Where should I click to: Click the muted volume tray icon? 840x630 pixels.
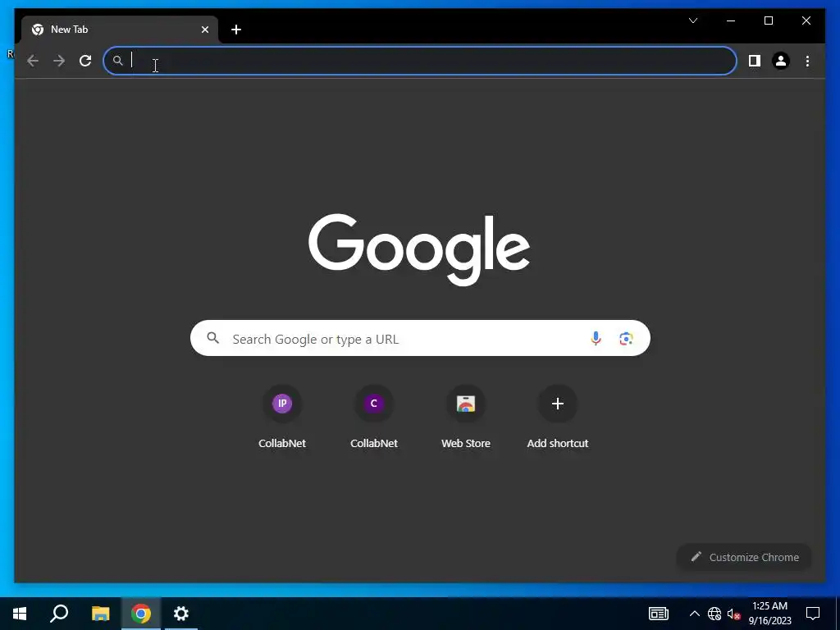point(733,614)
